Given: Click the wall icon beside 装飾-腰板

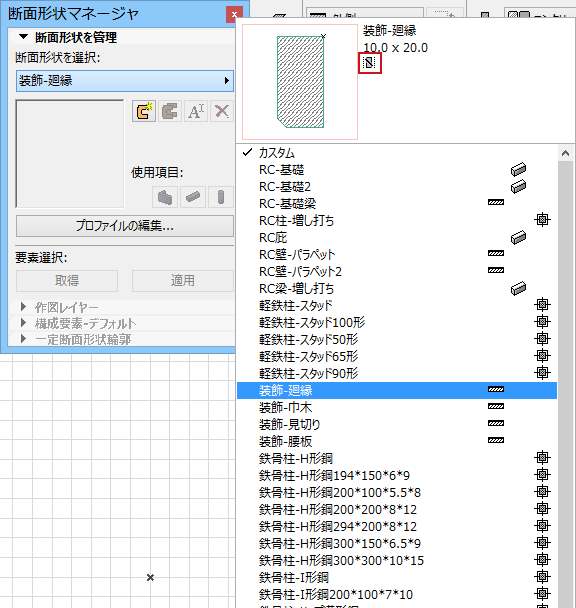Looking at the screenshot, I should pyautogui.click(x=496, y=440).
